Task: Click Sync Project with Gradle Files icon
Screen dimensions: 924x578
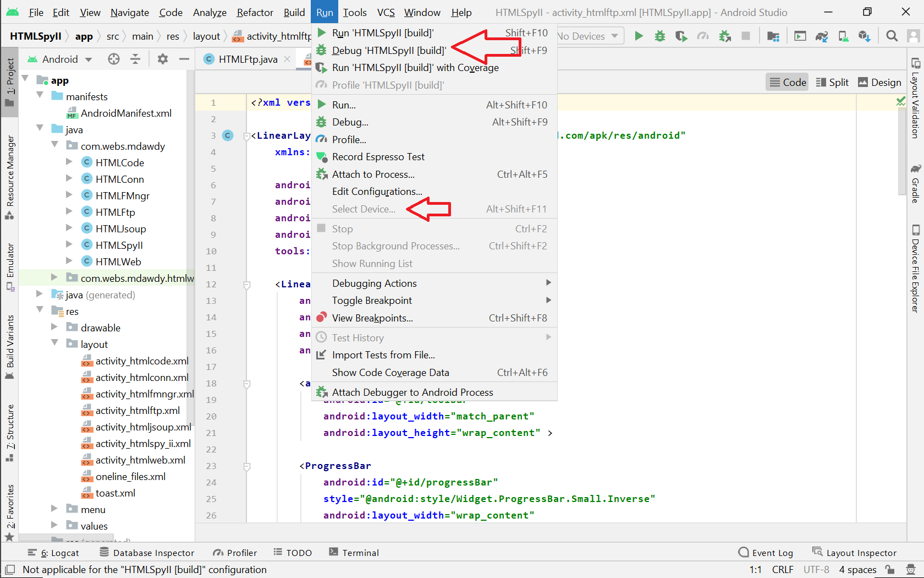Action: tap(822, 36)
